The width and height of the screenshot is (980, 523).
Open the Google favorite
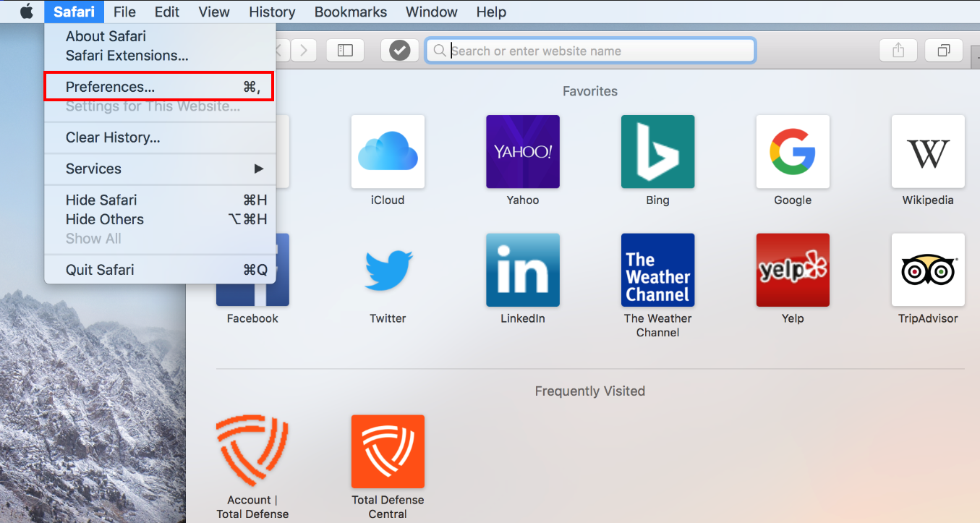(793, 152)
